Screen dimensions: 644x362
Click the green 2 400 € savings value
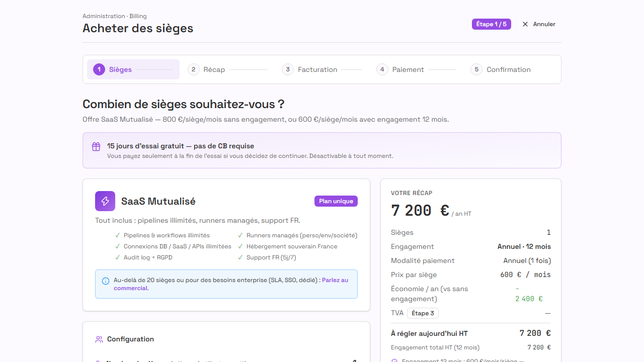(x=529, y=294)
